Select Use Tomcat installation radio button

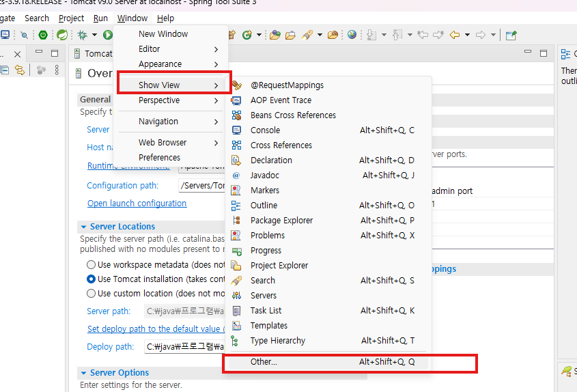pos(91,279)
